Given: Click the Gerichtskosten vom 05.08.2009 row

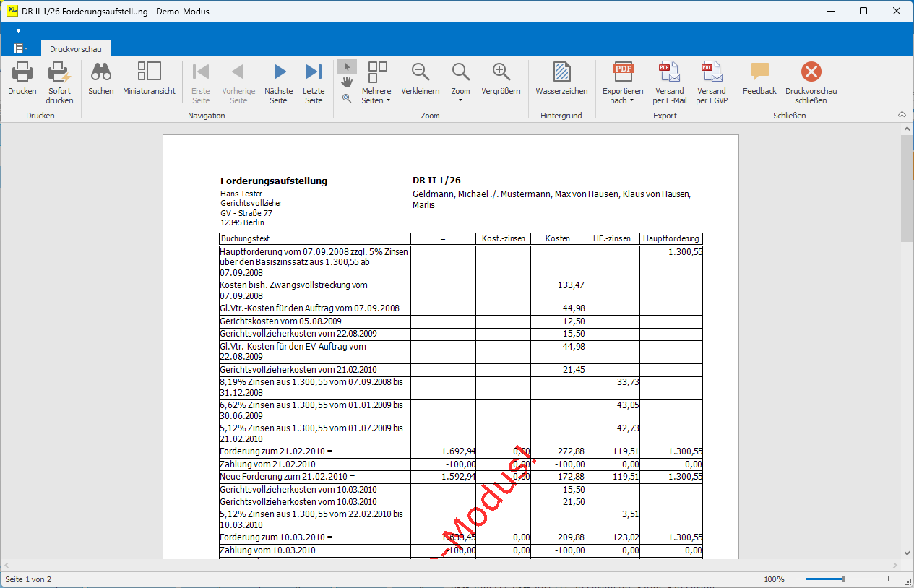Looking at the screenshot, I should (x=461, y=321).
